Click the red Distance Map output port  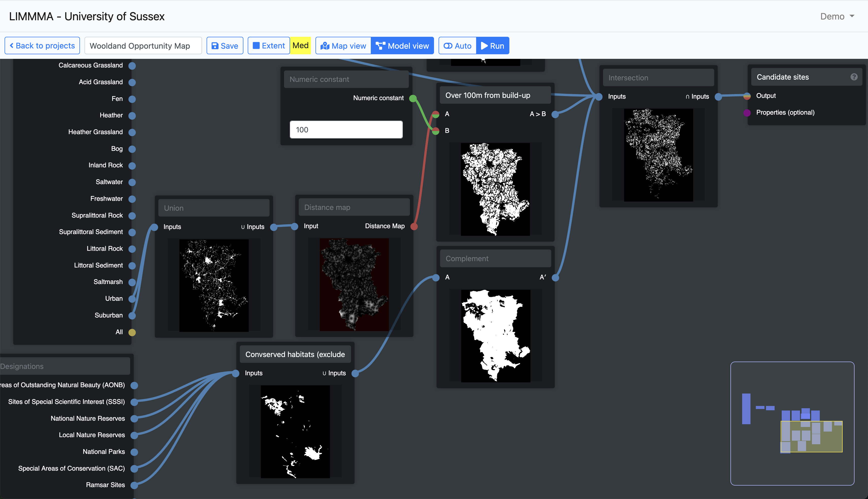pos(414,226)
